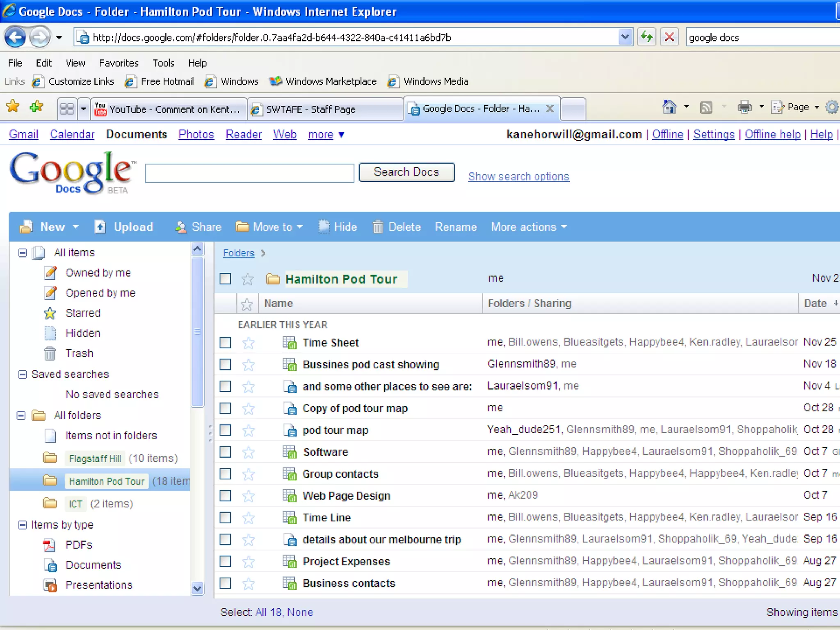Collapse the All folders tree
Screen dimensions: 840x630
click(x=21, y=415)
